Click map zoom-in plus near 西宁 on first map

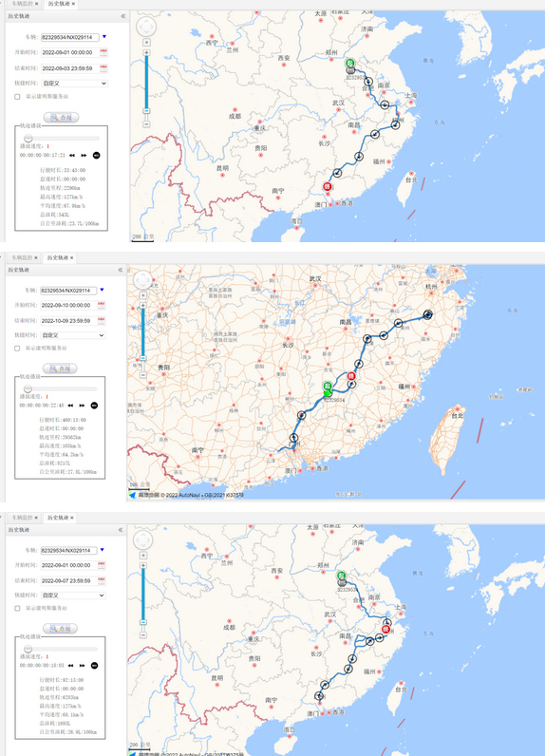coord(146,52)
